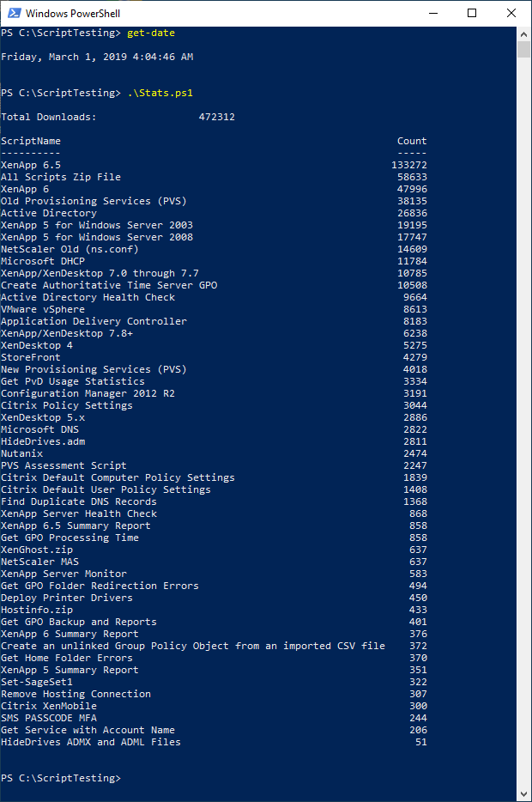Maximize the Windows PowerShell window
Viewport: 532px width, 802px height.
pos(472,13)
